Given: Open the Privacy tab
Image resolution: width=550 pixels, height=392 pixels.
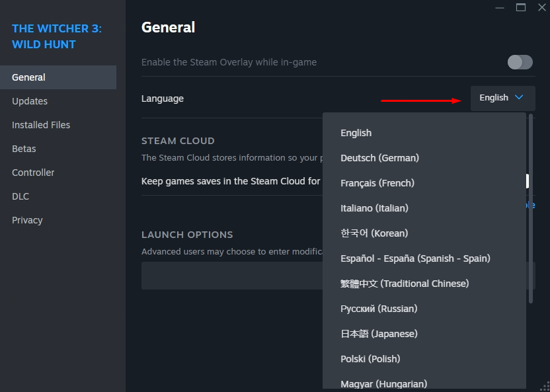Looking at the screenshot, I should [x=58, y=220].
